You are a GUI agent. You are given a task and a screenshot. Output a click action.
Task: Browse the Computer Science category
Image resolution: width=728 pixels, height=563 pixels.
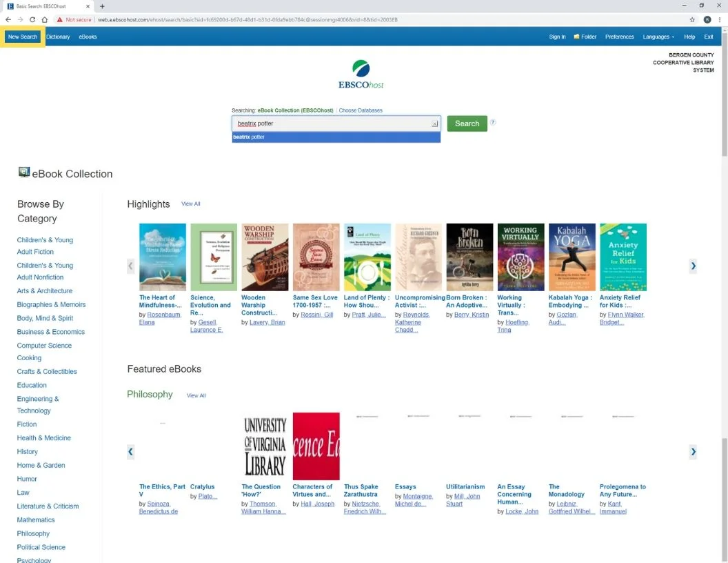44,345
